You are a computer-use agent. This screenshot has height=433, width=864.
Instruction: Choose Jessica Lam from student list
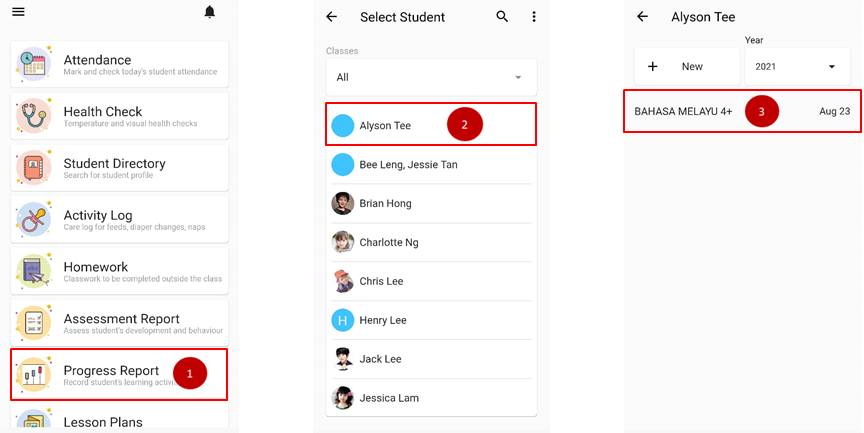coord(388,398)
